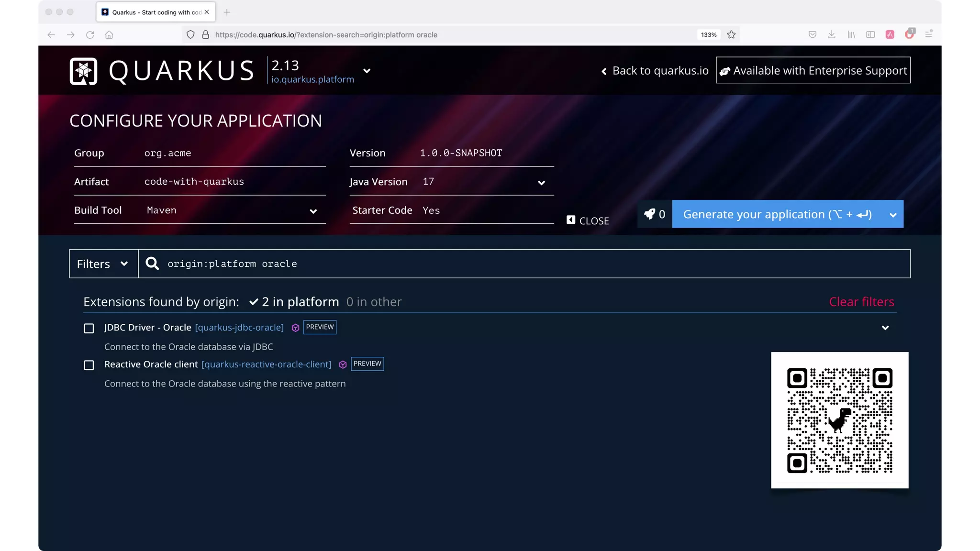Click Clear filters link

(x=861, y=302)
